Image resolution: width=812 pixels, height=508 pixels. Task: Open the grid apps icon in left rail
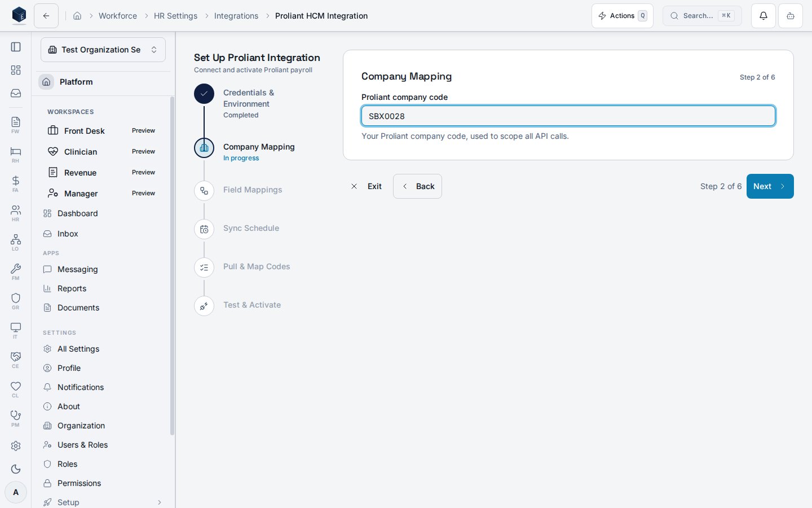point(16,70)
